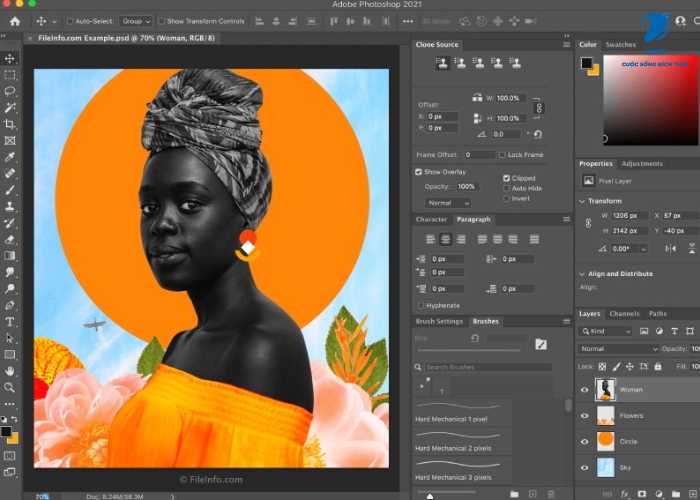Select the Hand tool
Screen dimensions: 700x500
[x=9, y=371]
